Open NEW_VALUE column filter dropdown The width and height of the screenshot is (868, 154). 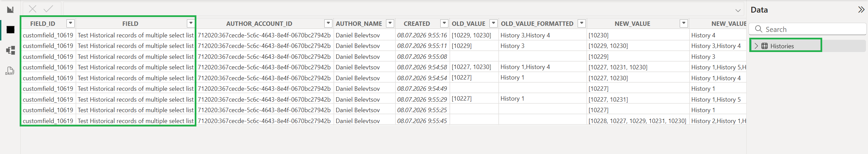click(x=684, y=23)
